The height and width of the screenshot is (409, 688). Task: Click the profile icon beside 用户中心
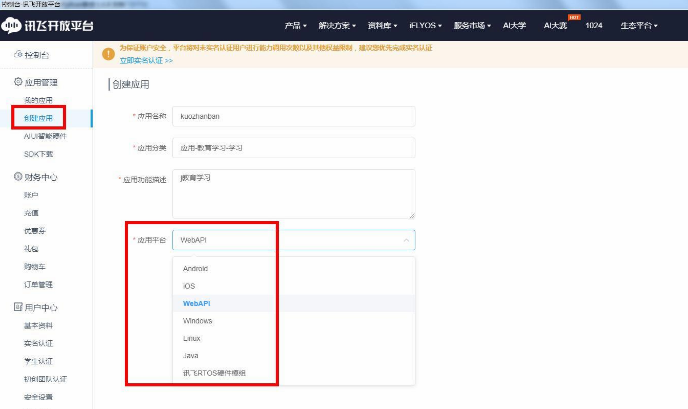[18, 307]
